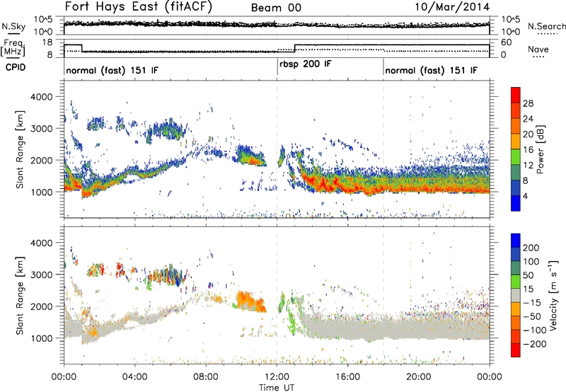Click the red top segment of Power colorbar

coord(516,95)
